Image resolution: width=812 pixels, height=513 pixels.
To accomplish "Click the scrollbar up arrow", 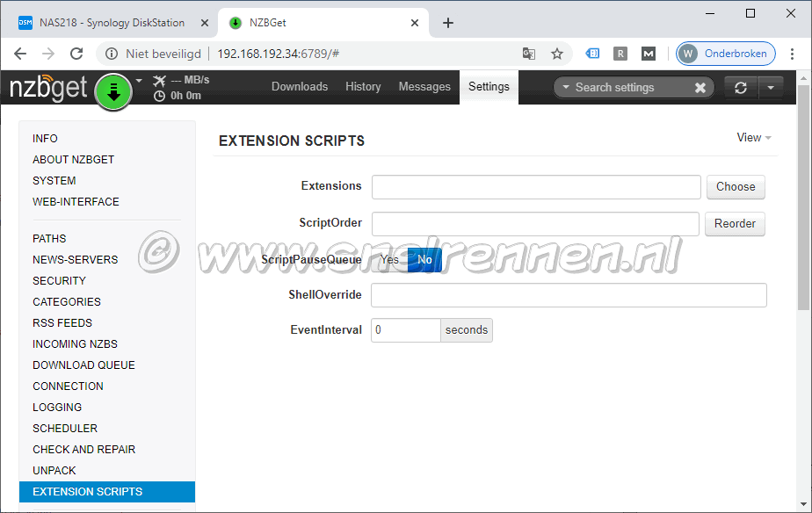I will click(804, 79).
